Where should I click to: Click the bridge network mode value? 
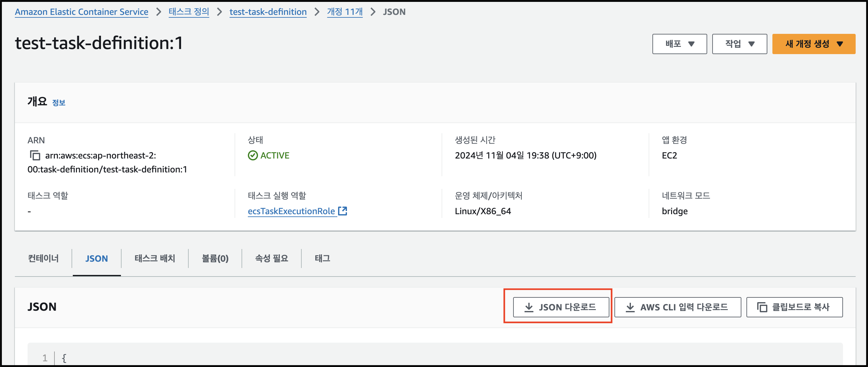click(x=675, y=211)
